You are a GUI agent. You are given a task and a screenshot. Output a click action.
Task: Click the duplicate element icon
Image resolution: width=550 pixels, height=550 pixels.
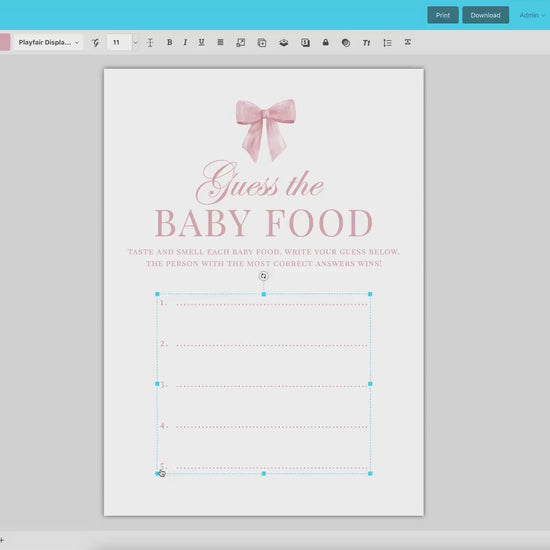(x=262, y=42)
